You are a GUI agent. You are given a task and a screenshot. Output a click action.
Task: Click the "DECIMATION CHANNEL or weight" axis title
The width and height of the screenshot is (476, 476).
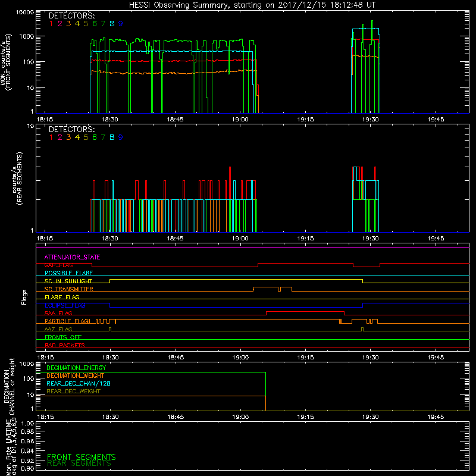click(x=9, y=386)
